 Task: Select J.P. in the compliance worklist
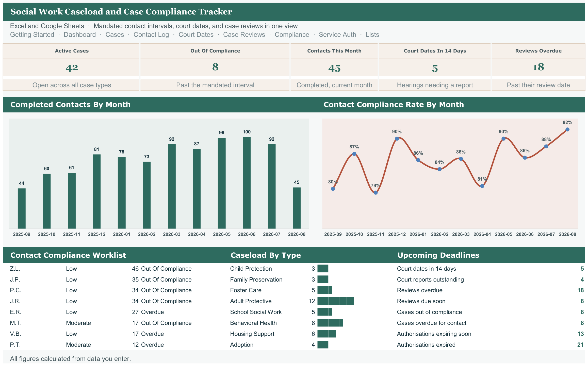click(x=15, y=280)
